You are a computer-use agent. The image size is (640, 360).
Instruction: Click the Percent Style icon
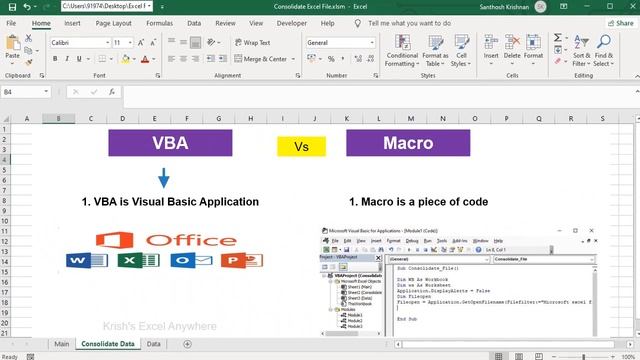click(x=331, y=59)
